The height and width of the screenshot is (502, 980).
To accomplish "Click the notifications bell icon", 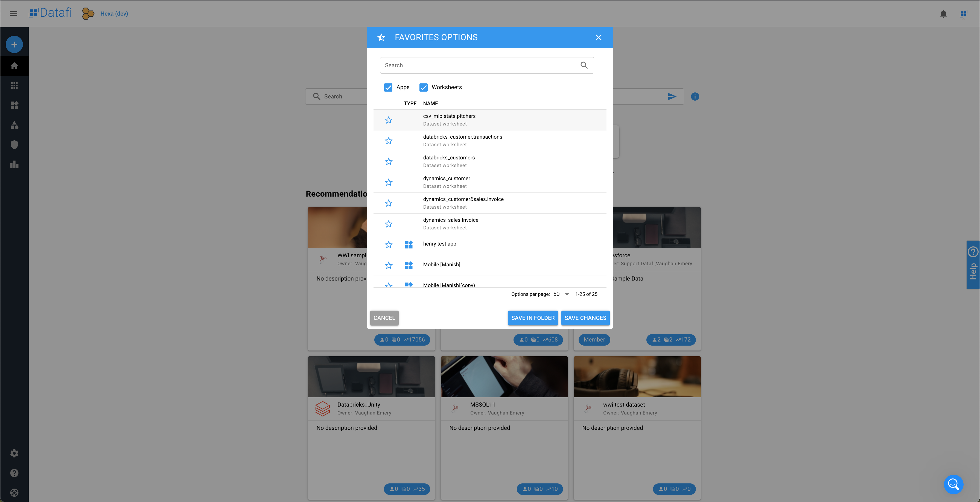I will (x=943, y=14).
